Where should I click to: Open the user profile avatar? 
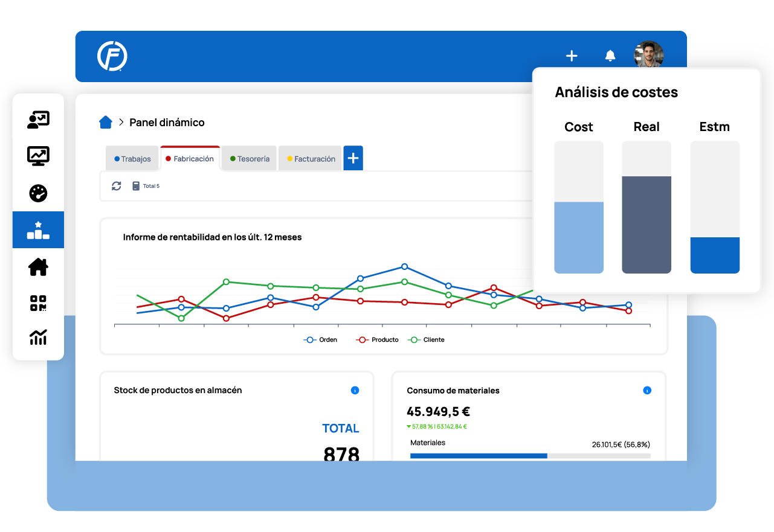pyautogui.click(x=648, y=56)
